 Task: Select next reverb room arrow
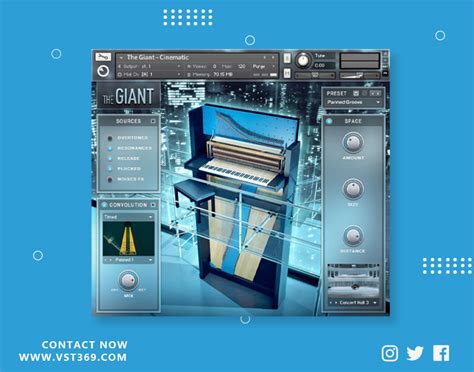336,303
